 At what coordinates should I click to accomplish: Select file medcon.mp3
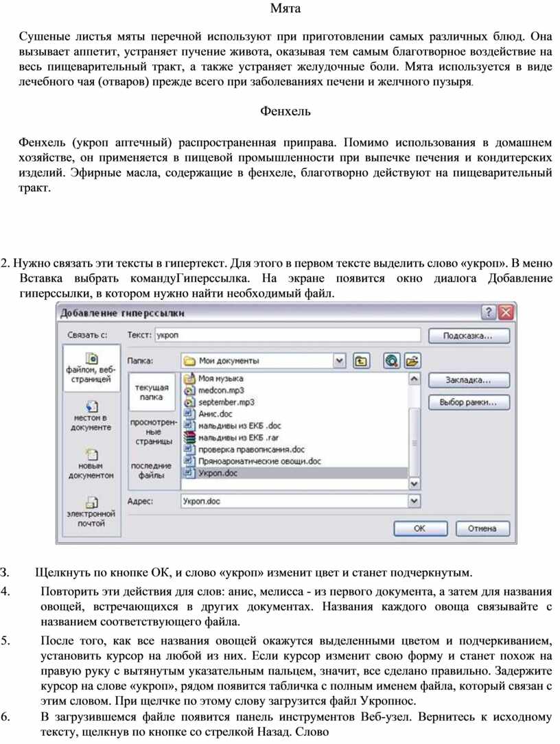[215, 390]
